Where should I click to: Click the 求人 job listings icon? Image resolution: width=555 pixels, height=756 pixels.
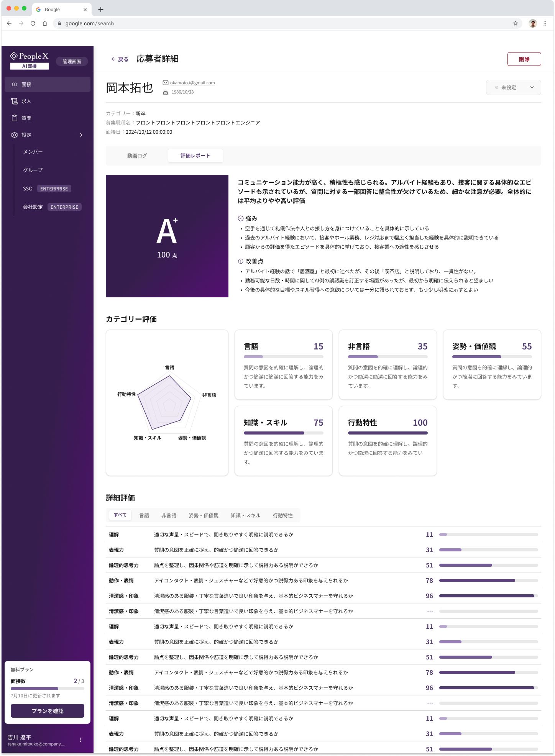coord(15,101)
